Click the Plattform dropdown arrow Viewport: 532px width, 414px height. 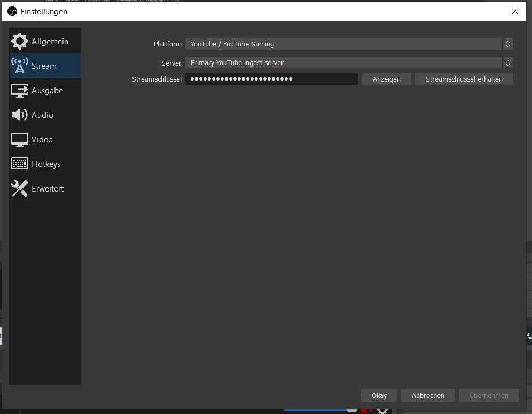508,44
